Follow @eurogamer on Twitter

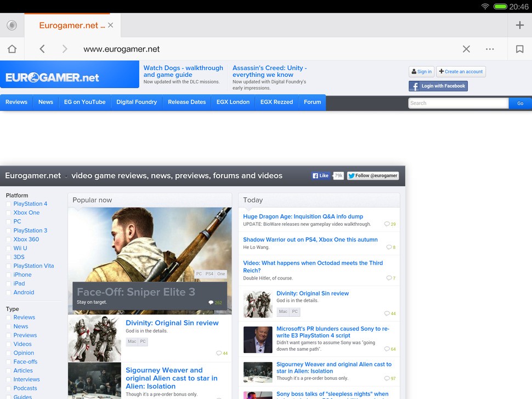[372, 176]
